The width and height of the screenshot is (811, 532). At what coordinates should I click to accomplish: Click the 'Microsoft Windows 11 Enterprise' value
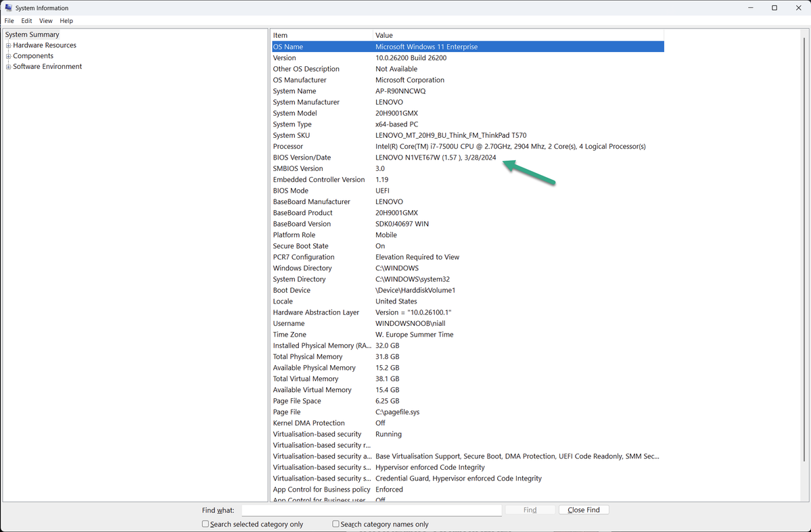pyautogui.click(x=426, y=47)
